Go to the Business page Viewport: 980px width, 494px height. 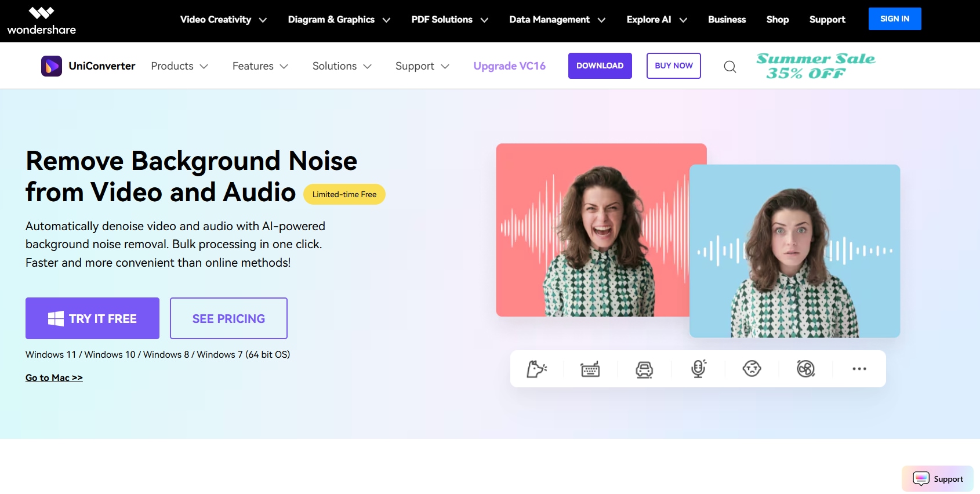point(727,20)
